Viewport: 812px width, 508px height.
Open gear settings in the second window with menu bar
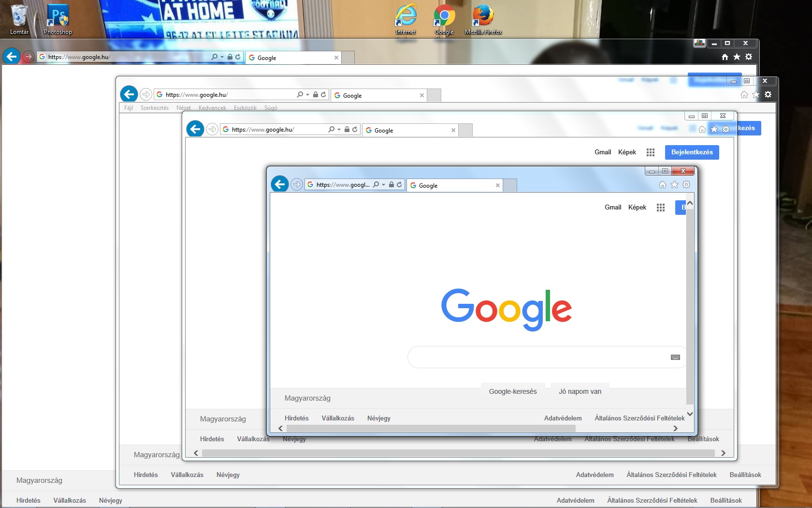768,94
